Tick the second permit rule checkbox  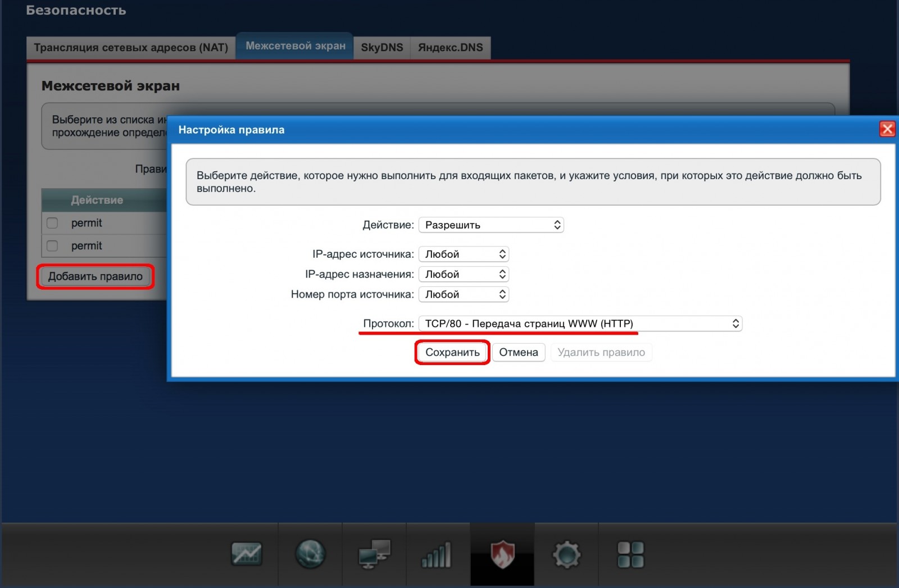click(52, 246)
